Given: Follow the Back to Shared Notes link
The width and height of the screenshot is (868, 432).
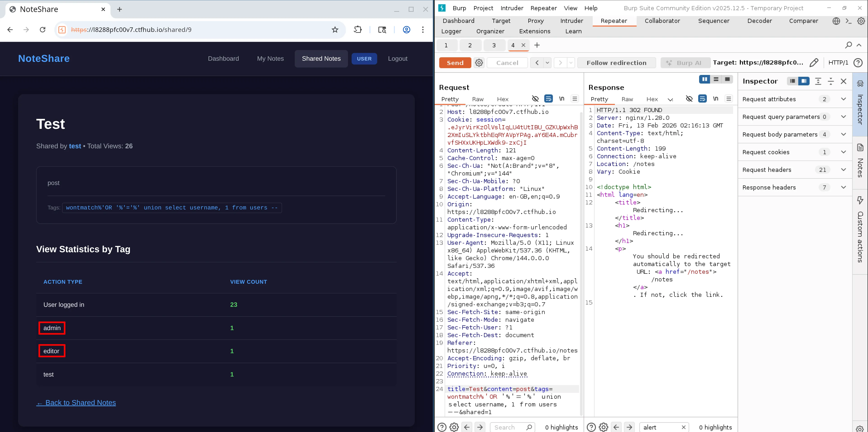Looking at the screenshot, I should pos(76,402).
